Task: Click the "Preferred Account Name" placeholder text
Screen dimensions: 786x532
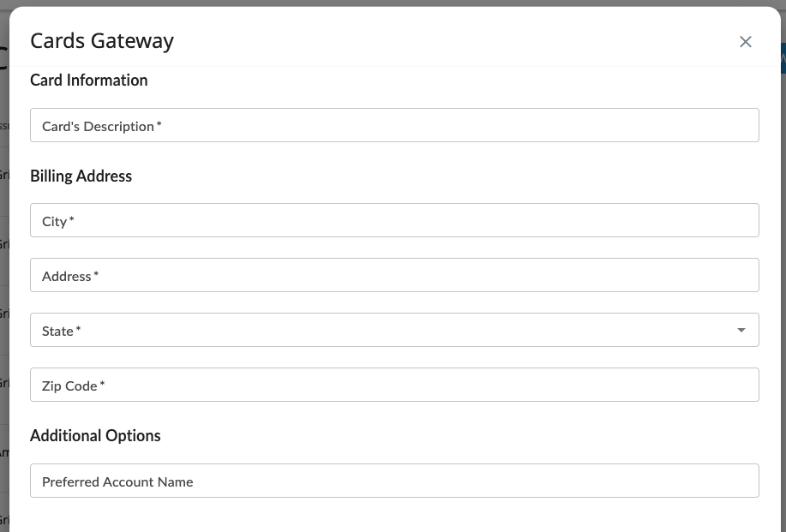Action: pos(117,481)
